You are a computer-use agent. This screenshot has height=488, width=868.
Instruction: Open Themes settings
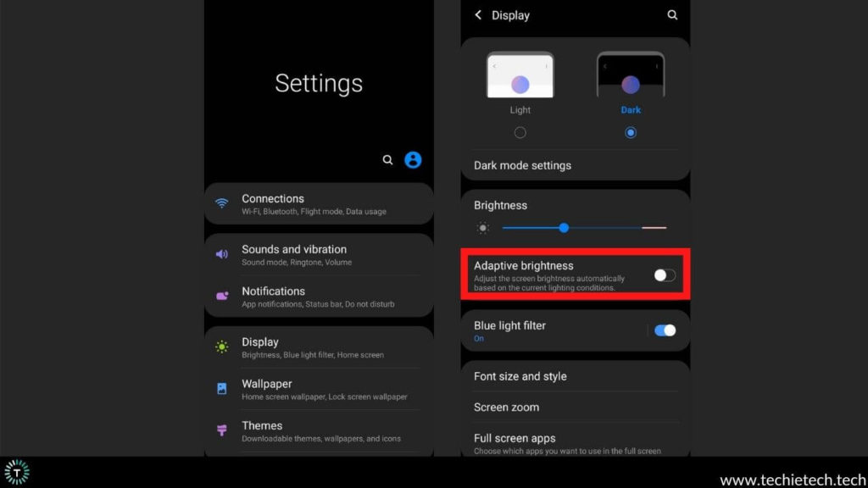click(x=319, y=431)
